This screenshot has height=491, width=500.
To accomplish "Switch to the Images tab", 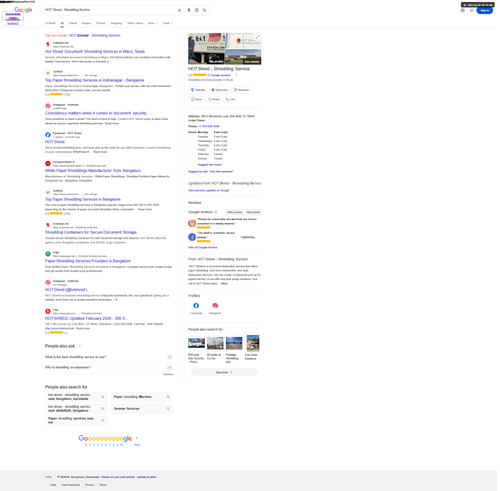I will (86, 23).
